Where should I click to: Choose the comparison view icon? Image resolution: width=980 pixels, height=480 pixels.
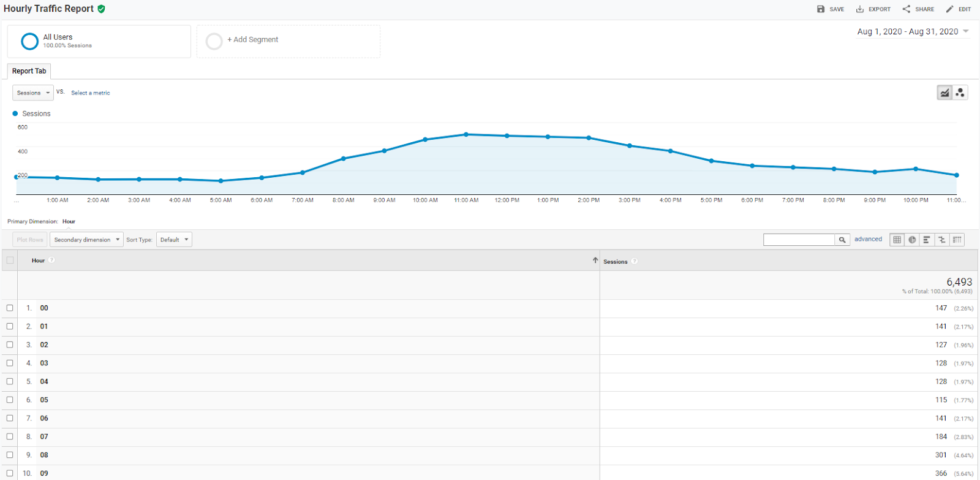click(x=942, y=240)
